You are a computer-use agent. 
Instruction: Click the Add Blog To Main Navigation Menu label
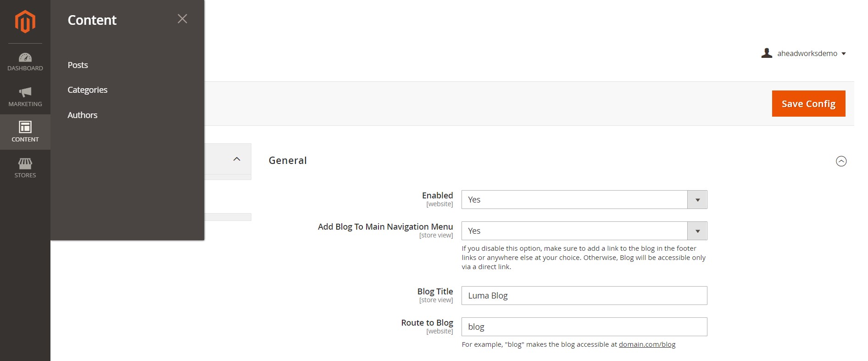pyautogui.click(x=385, y=227)
